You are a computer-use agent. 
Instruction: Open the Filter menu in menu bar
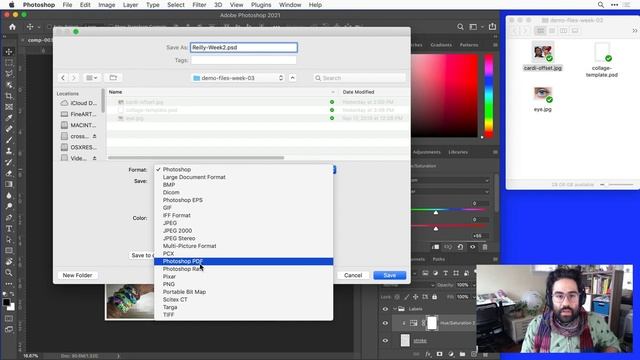click(x=199, y=5)
